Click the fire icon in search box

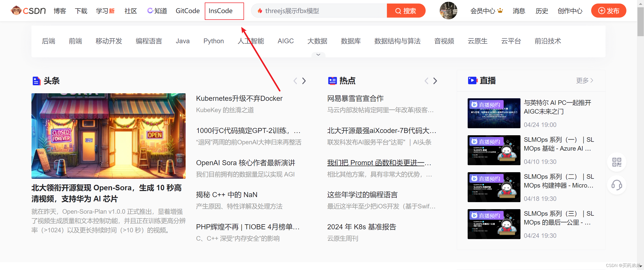pos(260,11)
